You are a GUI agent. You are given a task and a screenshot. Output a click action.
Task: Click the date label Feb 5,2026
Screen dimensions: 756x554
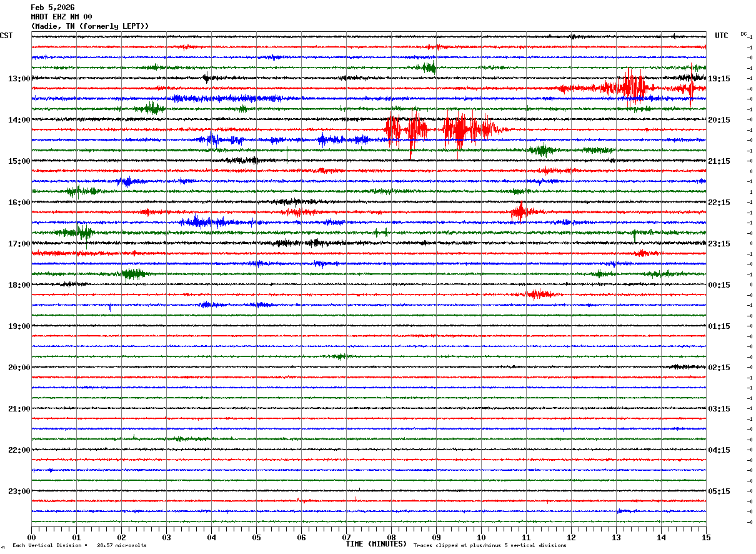pyautogui.click(x=52, y=8)
